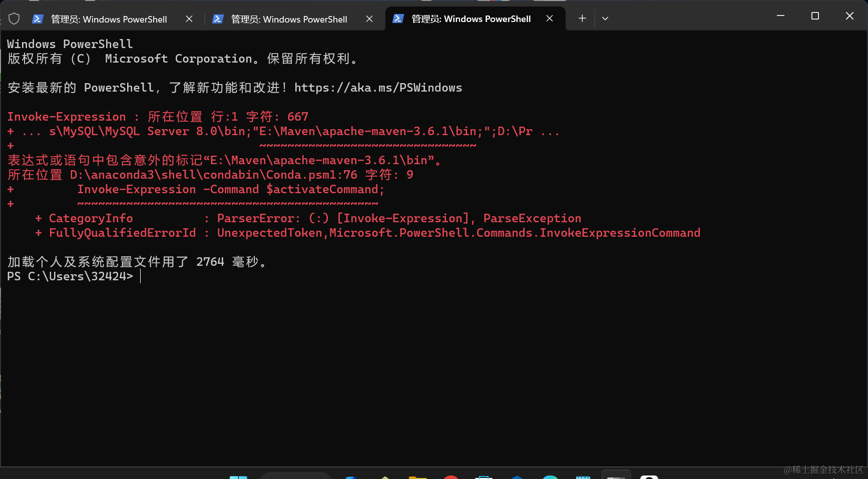Switch to the first 管理员 PowerShell tab
The height and width of the screenshot is (479, 868).
click(108, 19)
